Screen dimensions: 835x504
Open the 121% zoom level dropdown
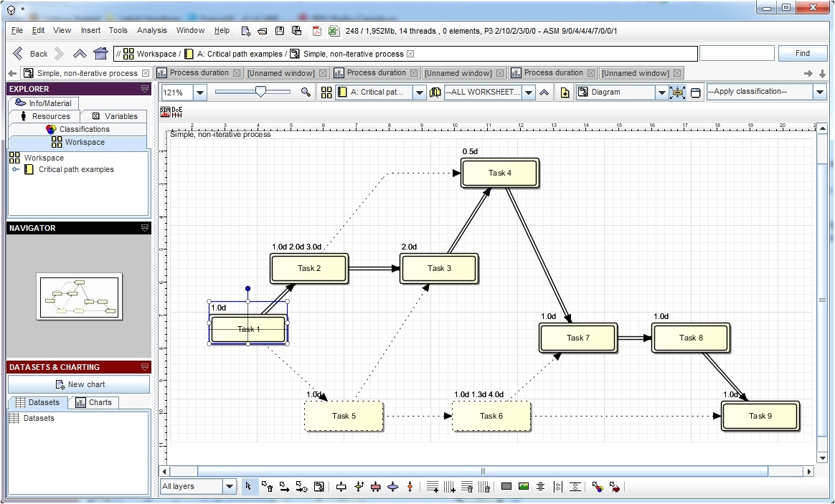click(x=199, y=92)
